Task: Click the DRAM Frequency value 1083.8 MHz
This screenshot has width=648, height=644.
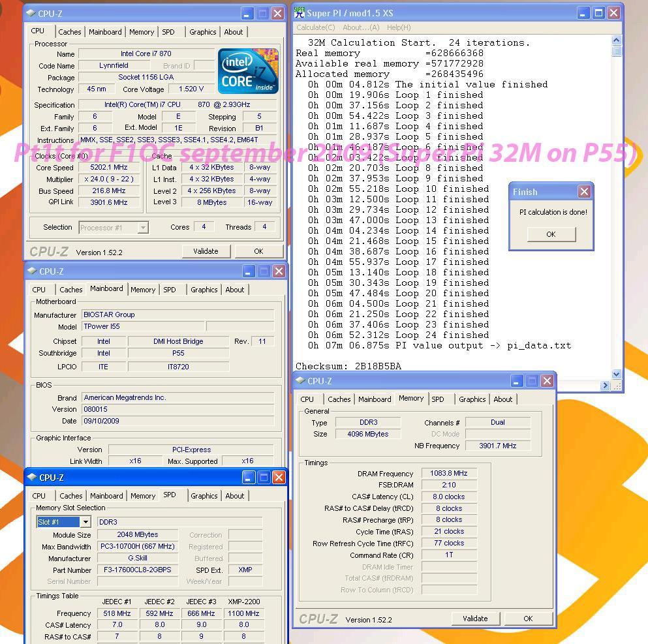Action: pos(449,474)
